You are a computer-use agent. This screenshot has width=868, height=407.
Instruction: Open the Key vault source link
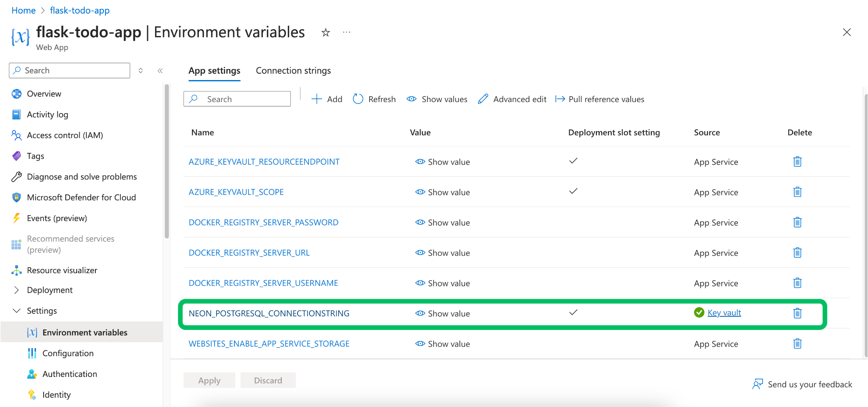[724, 313]
